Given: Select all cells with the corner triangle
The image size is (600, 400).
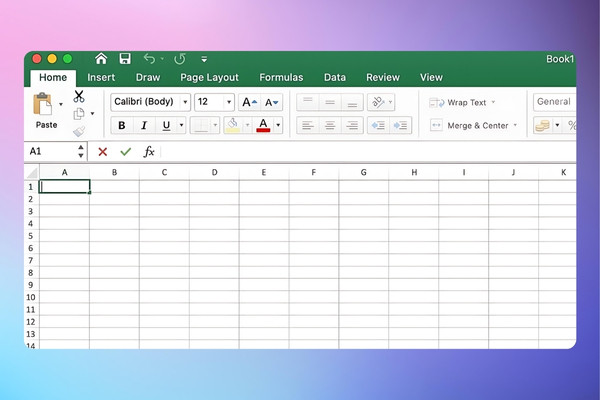Looking at the screenshot, I should pyautogui.click(x=32, y=173).
